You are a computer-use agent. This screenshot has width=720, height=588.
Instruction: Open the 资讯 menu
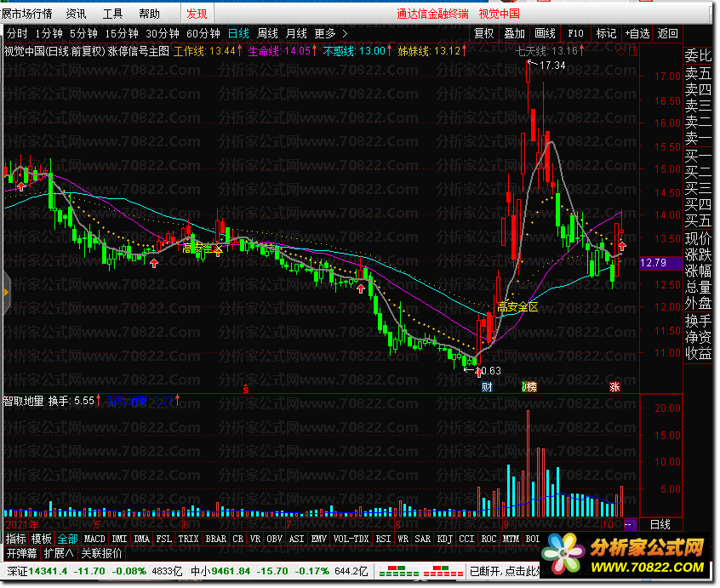point(76,14)
